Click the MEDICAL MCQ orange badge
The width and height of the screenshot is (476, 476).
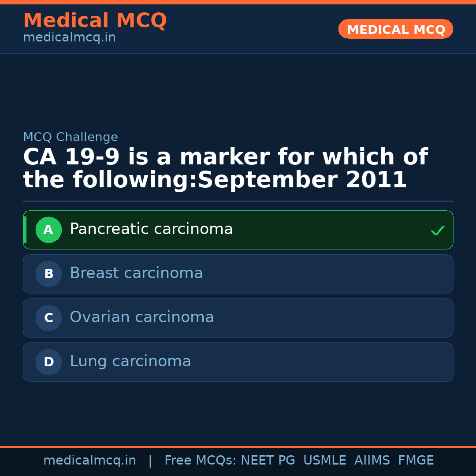click(x=395, y=29)
